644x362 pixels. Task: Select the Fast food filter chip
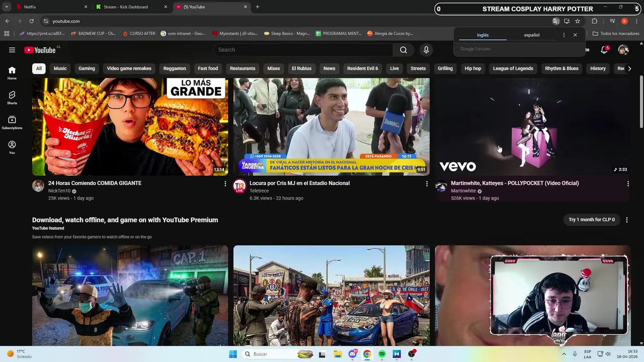coord(208,68)
